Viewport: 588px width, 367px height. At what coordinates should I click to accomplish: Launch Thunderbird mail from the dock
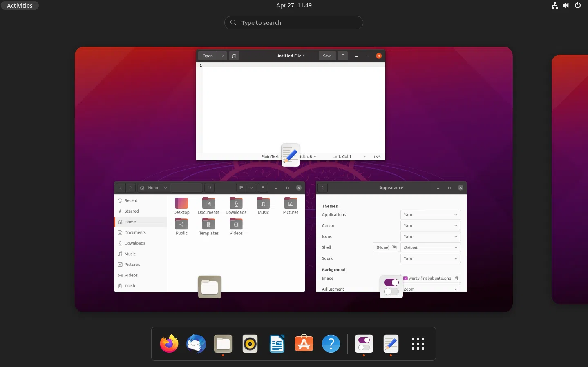tap(196, 344)
